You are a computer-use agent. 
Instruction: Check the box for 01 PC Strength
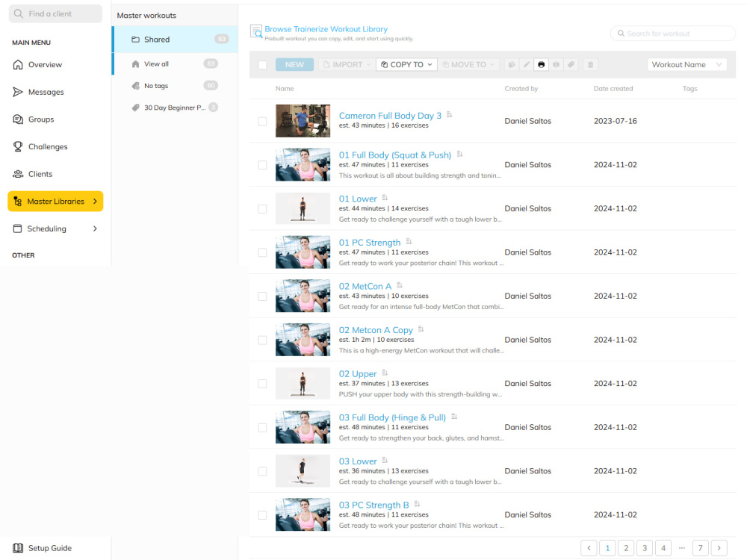tap(262, 252)
